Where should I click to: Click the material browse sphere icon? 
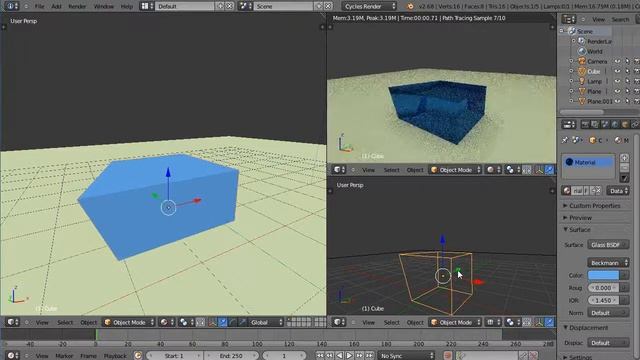pyautogui.click(x=566, y=191)
